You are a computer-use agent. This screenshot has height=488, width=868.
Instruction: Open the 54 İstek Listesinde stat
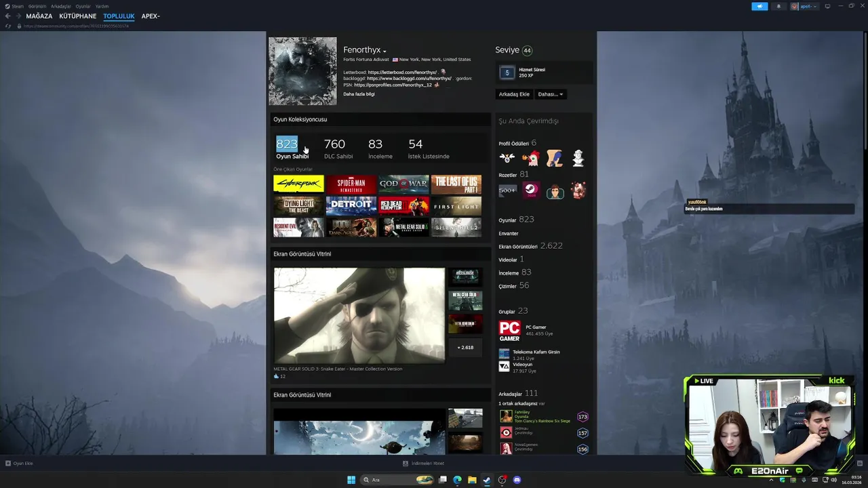pyautogui.click(x=429, y=148)
